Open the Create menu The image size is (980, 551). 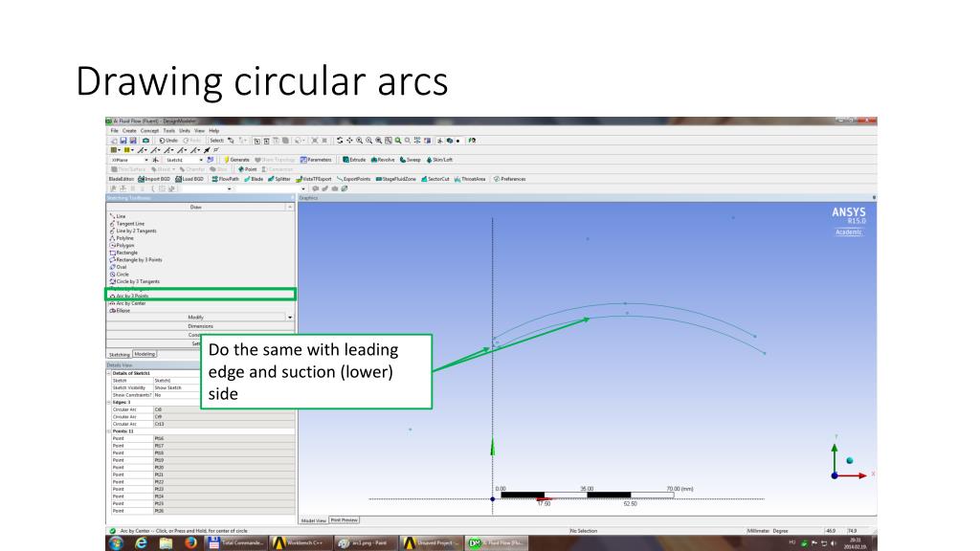click(129, 131)
